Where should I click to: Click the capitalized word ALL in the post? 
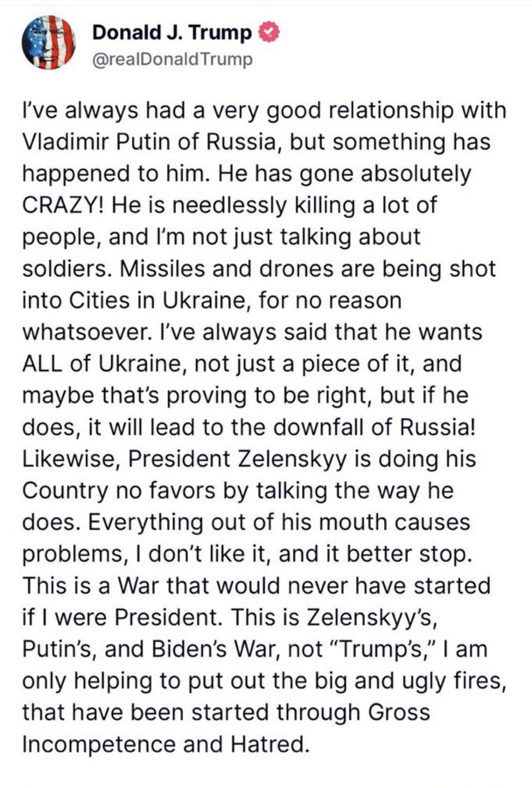43,363
